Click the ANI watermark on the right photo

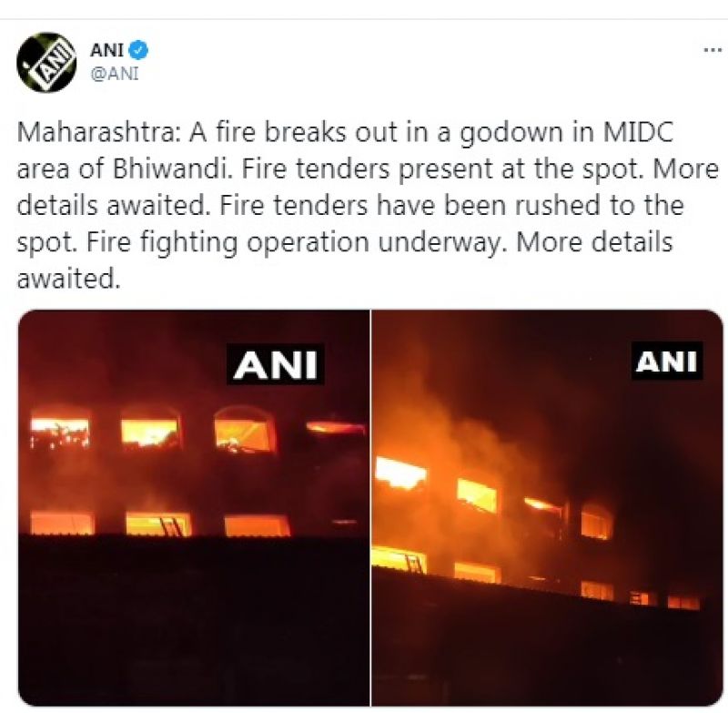click(666, 362)
